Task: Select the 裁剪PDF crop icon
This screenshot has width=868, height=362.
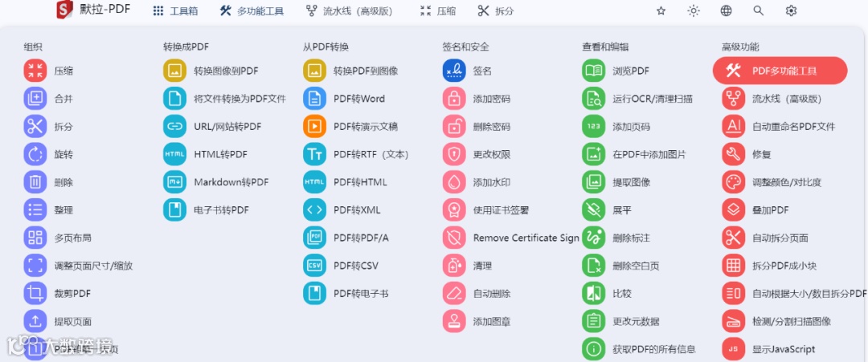Action: pyautogui.click(x=35, y=294)
